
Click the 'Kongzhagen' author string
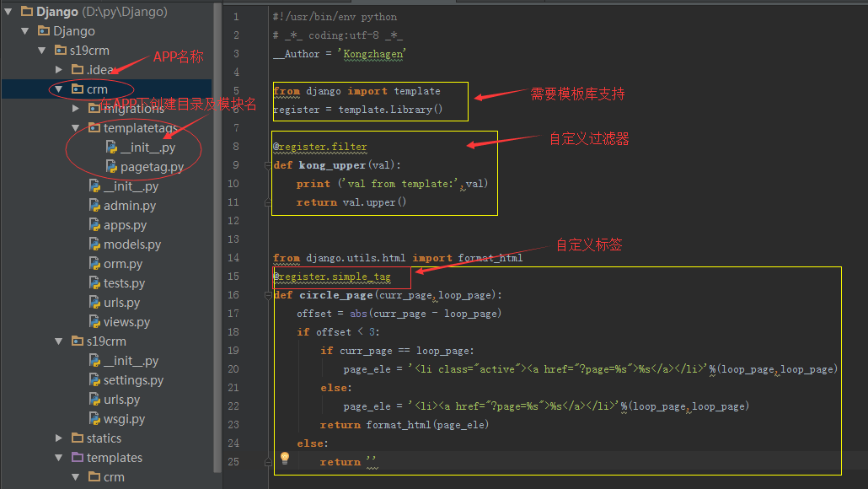click(372, 54)
